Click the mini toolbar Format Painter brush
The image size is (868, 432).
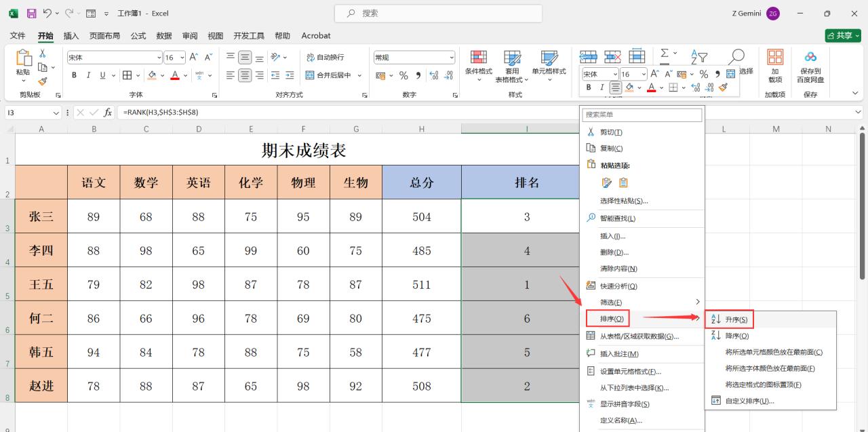[x=724, y=87]
